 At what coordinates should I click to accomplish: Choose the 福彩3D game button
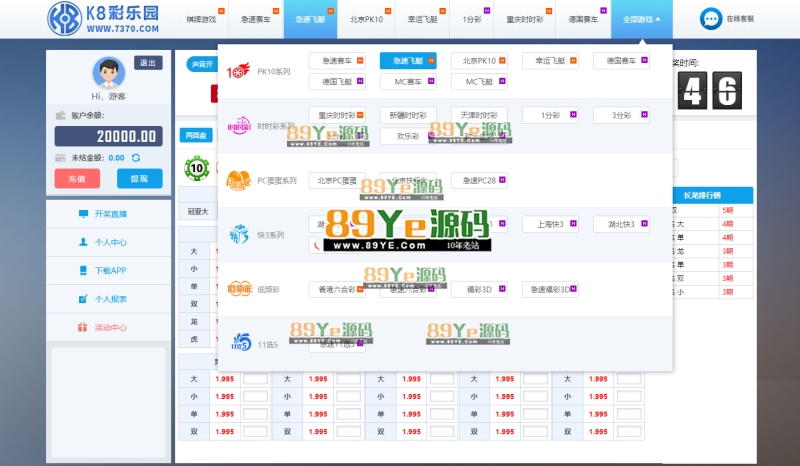click(x=479, y=289)
